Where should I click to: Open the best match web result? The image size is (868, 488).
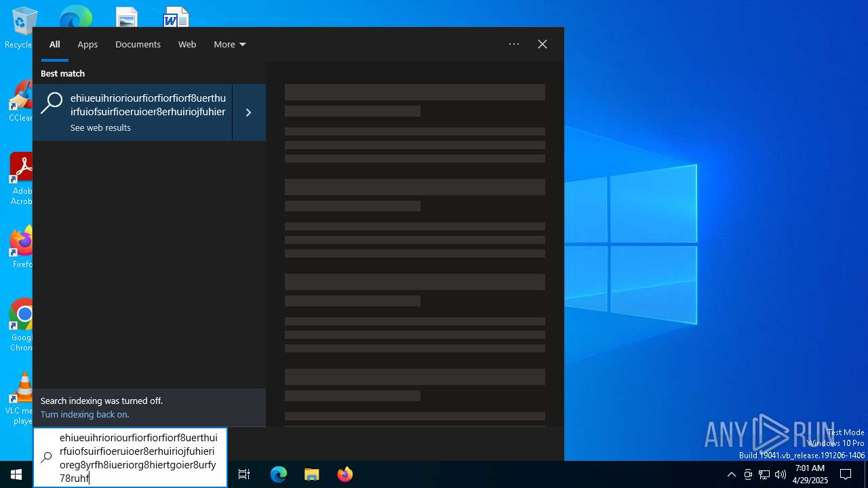pyautogui.click(x=132, y=113)
